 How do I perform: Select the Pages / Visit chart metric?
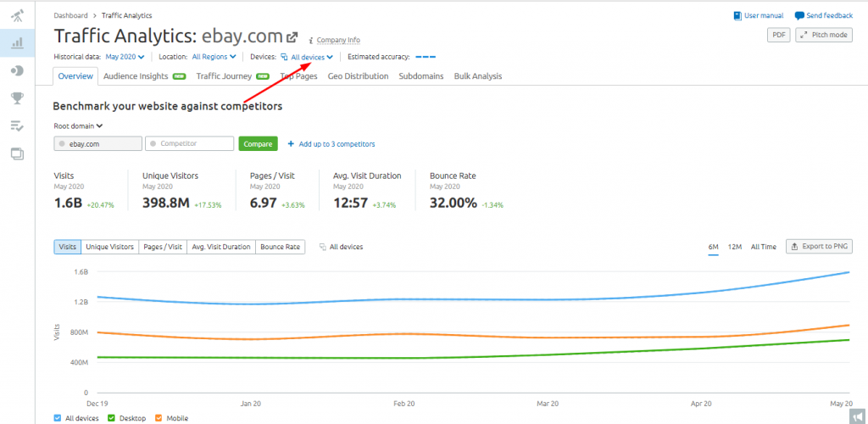163,247
